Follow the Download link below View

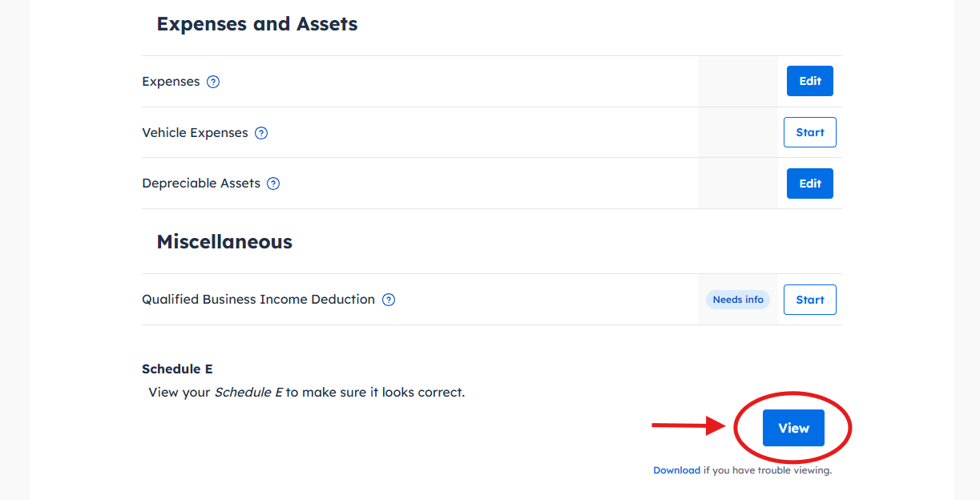coord(676,470)
